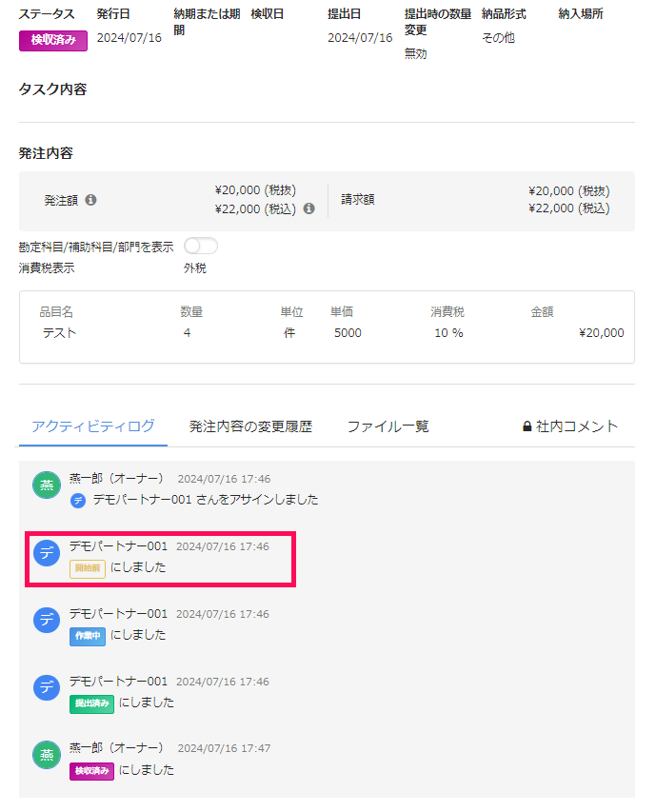The height and width of the screenshot is (812, 656).
Task: Click the small blue デ icon before デモパートナー001 さんをアサインしました
Action: pyautogui.click(x=78, y=500)
